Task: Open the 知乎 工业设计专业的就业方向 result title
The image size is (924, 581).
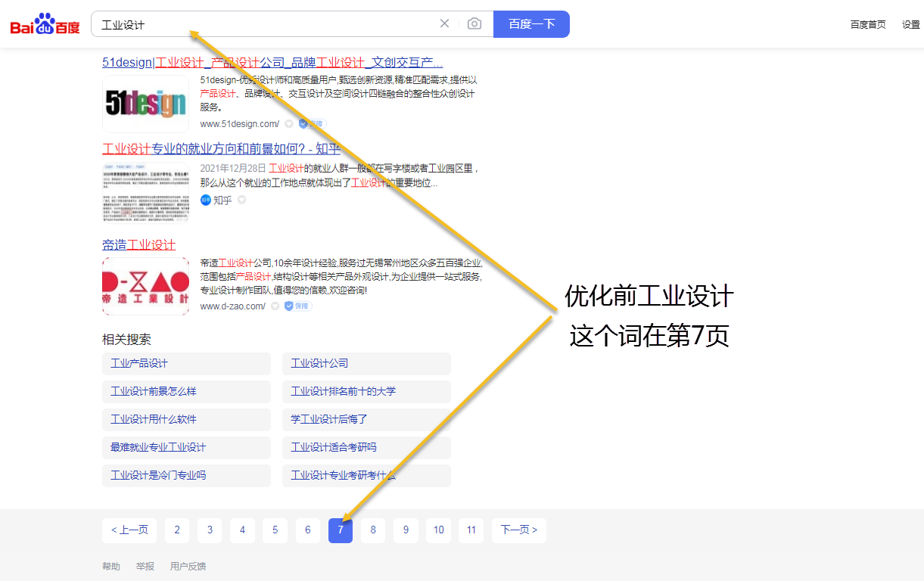Action: tap(221, 149)
